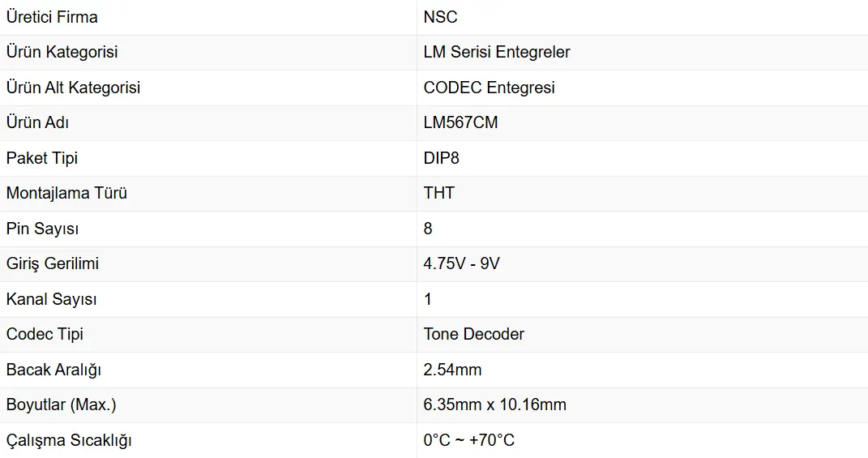
Task: Select the Ürün Adı label
Action: click(37, 122)
